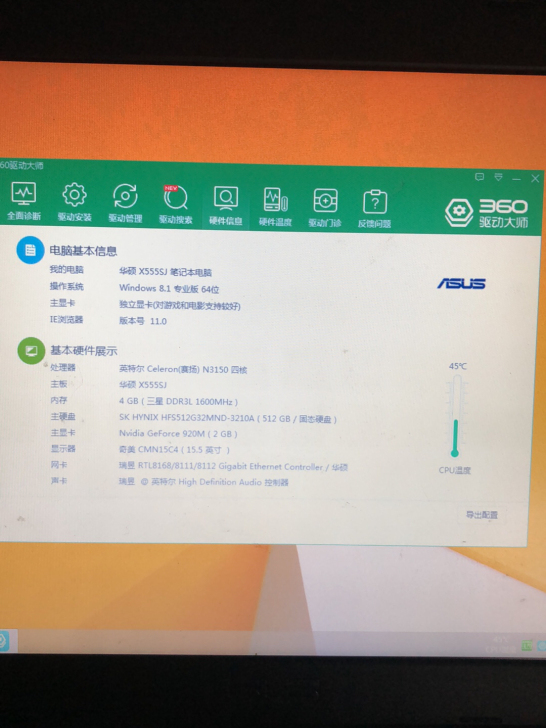Click the 处理器 label
546x728 pixels.
[63, 367]
